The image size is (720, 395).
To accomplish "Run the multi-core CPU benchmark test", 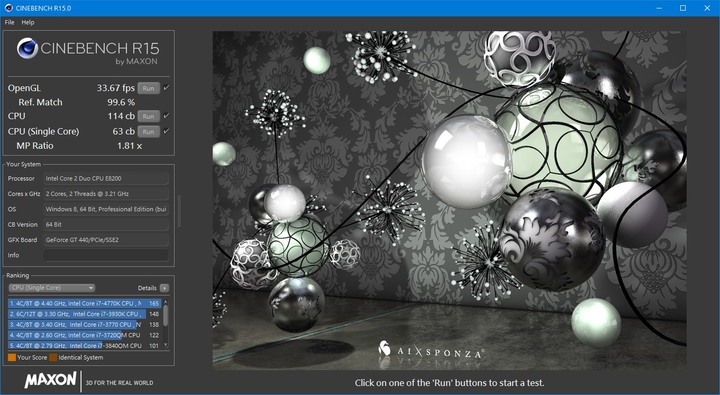I will pos(148,116).
